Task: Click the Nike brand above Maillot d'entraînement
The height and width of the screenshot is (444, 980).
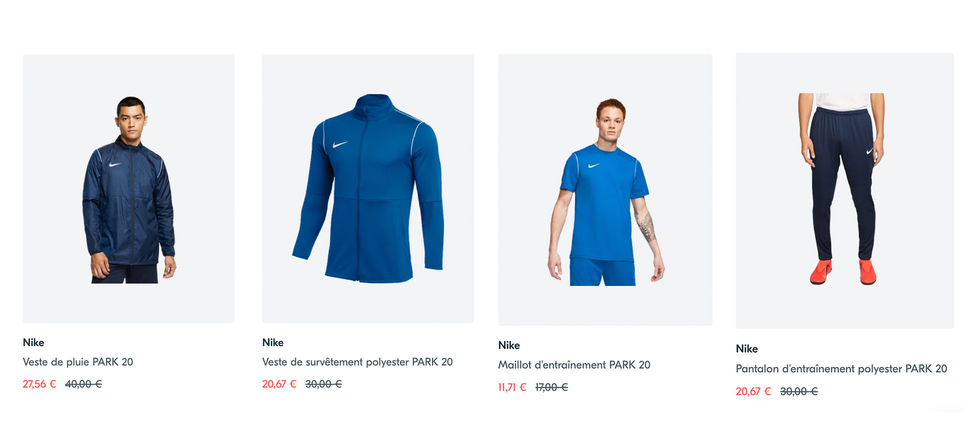Action: (509, 346)
